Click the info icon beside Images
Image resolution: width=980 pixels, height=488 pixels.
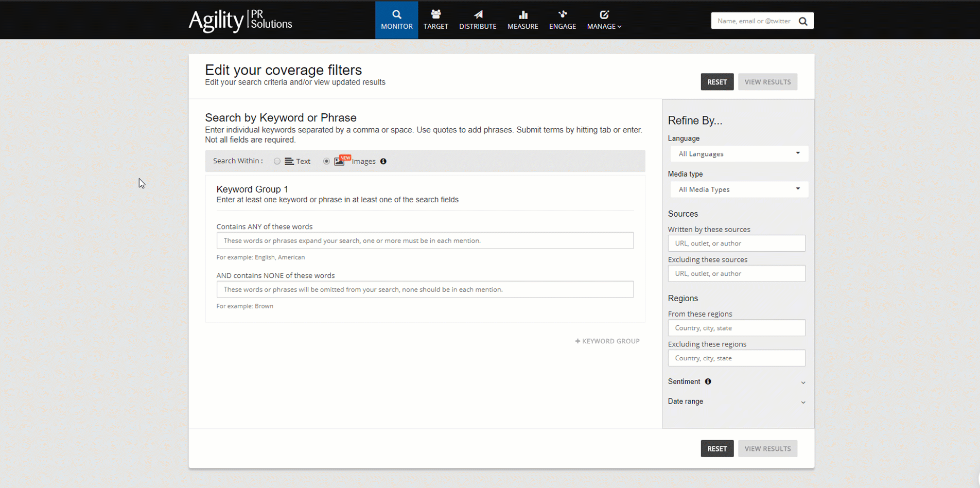click(383, 161)
